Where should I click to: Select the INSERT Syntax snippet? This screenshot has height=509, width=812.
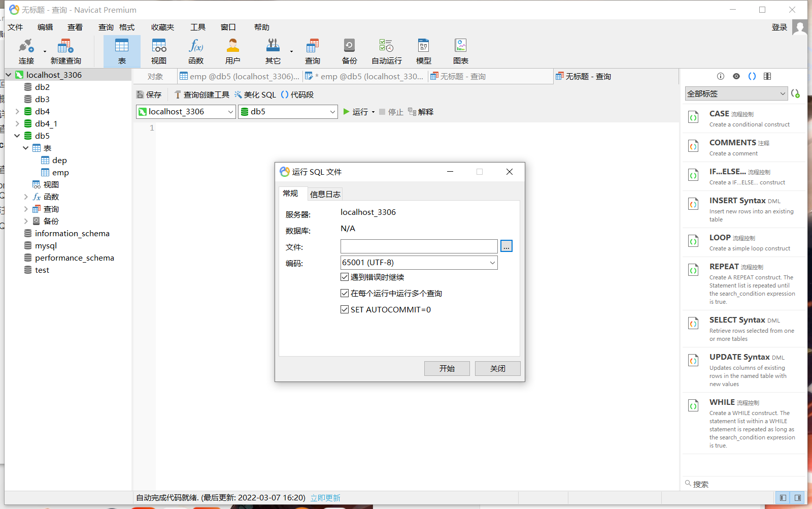click(744, 209)
